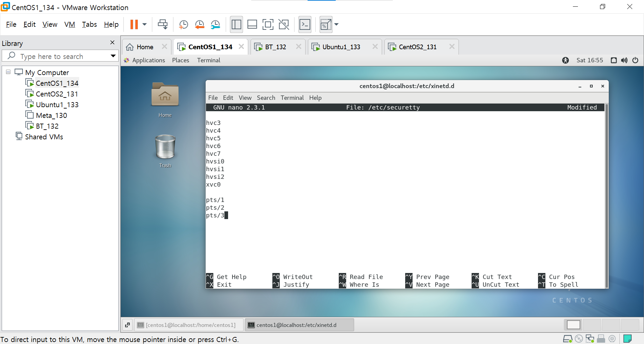Switch to the /home/centos1 taskbar window

[x=189, y=325]
